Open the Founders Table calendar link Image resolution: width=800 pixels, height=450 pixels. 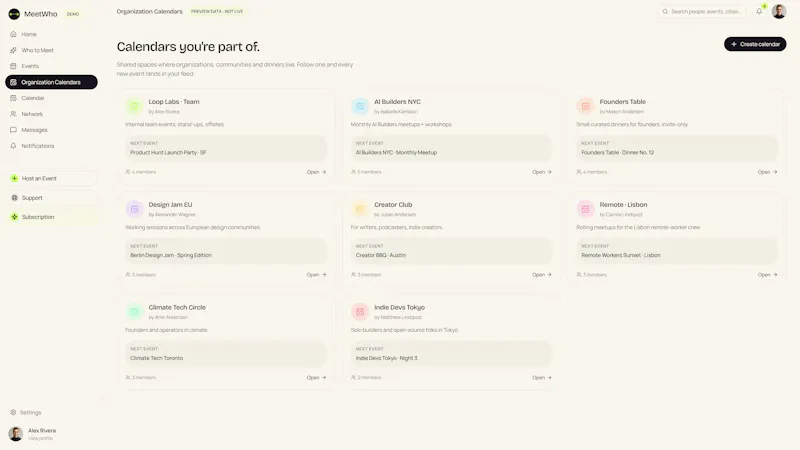click(x=767, y=172)
